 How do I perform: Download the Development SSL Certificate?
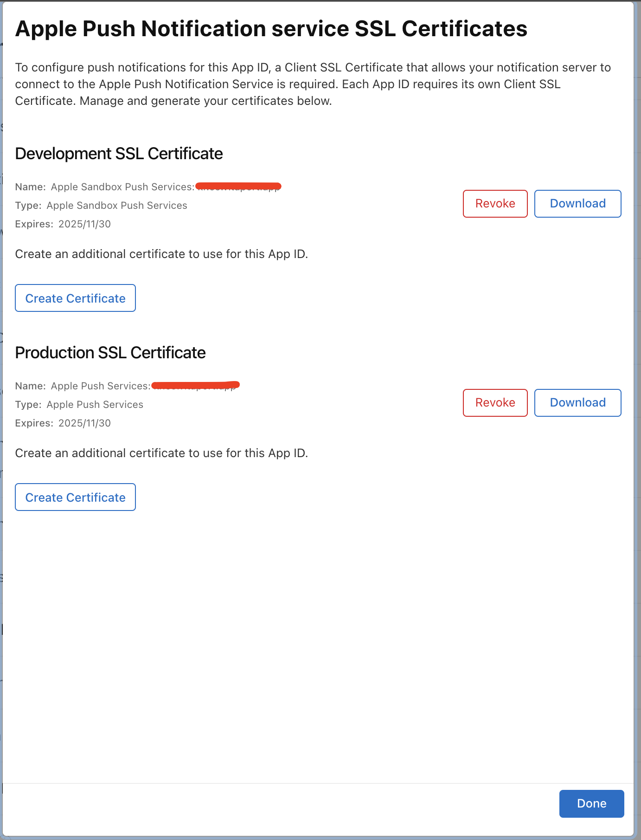577,203
